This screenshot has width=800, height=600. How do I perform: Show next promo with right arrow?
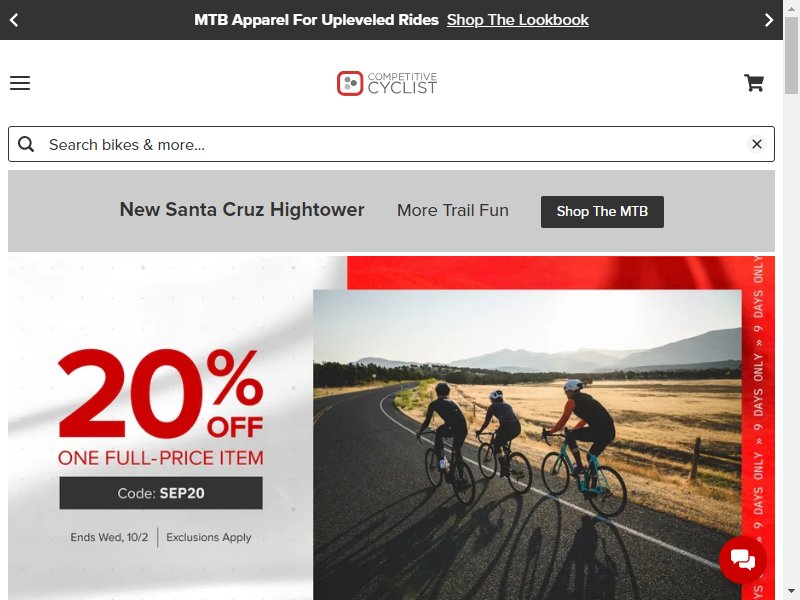click(x=768, y=20)
